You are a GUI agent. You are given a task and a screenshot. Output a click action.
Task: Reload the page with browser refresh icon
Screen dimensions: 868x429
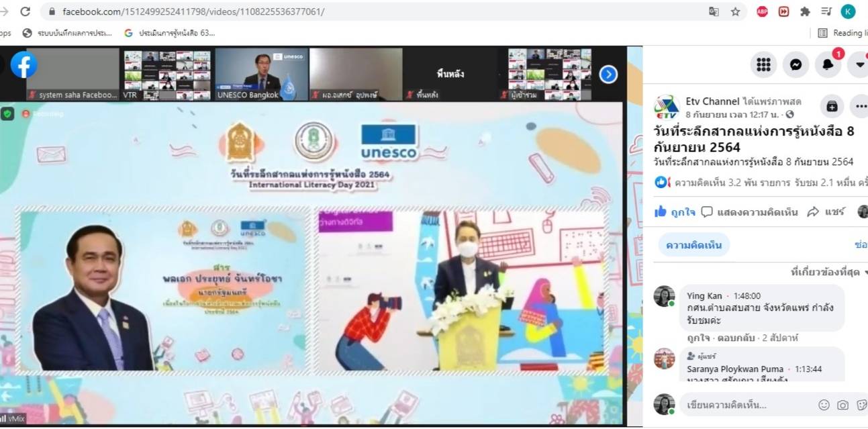point(26,11)
